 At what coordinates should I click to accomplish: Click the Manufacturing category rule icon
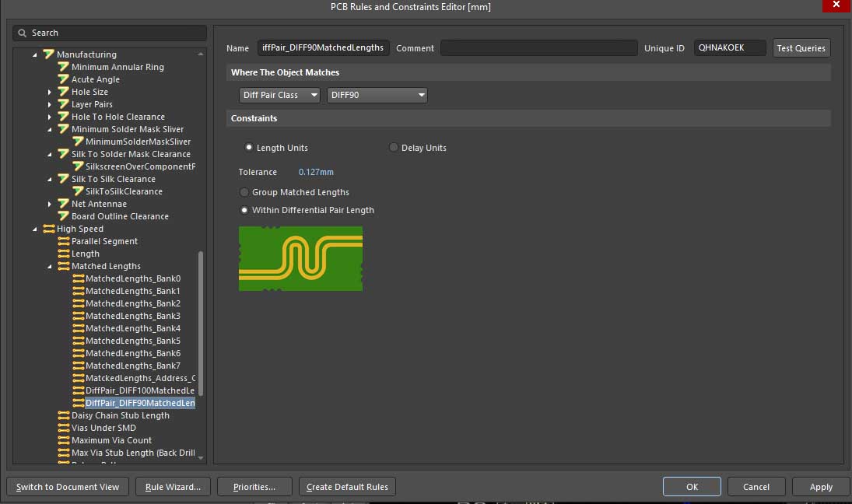point(49,54)
